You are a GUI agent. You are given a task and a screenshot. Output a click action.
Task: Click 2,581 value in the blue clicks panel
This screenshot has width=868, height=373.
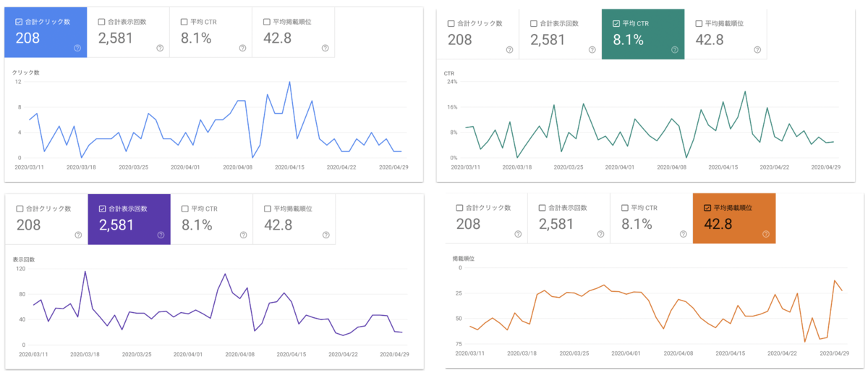click(116, 38)
